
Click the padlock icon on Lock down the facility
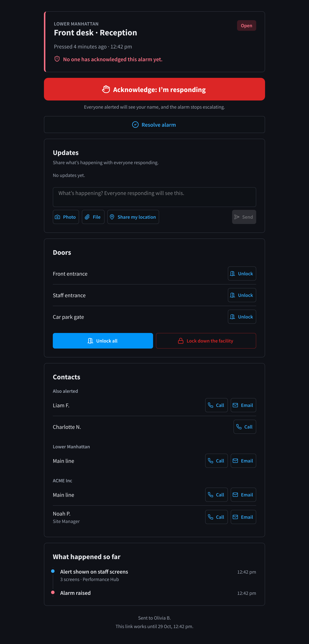181,341
